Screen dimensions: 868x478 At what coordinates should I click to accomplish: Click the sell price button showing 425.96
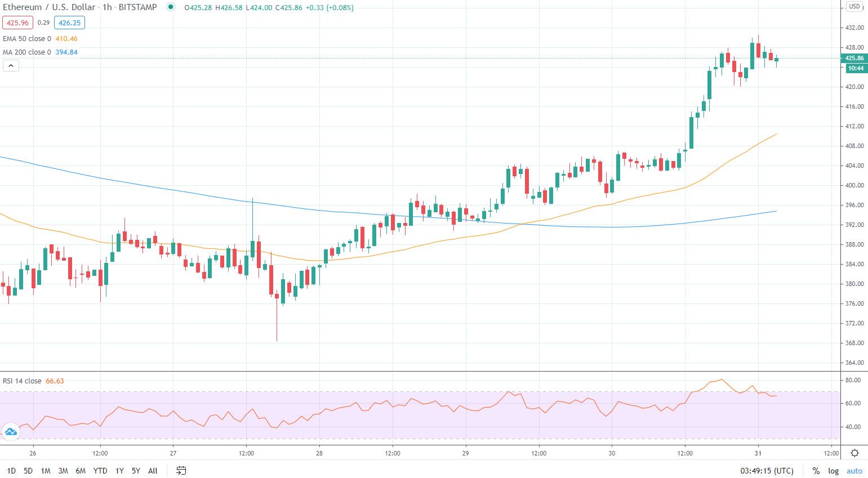[x=17, y=23]
